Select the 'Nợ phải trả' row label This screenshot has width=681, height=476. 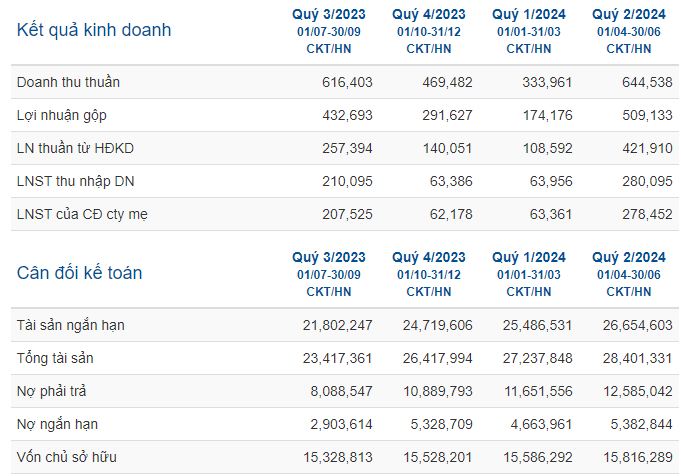[x=52, y=391]
